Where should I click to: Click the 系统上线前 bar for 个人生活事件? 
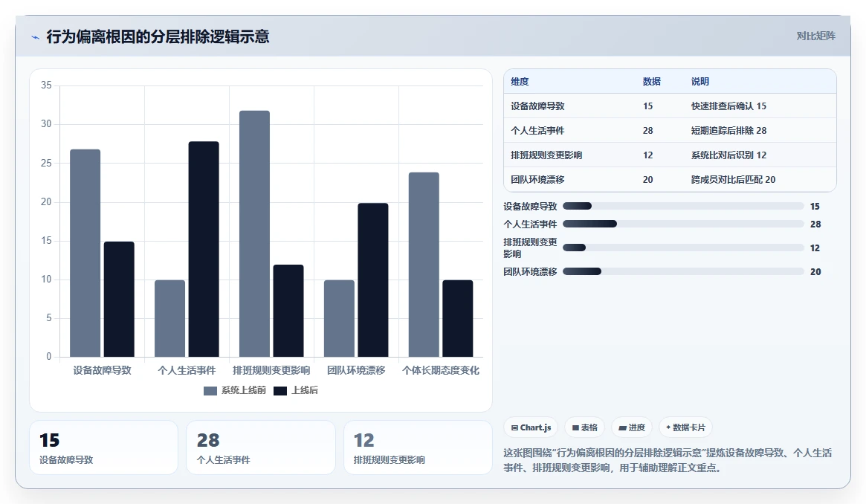pyautogui.click(x=169, y=318)
